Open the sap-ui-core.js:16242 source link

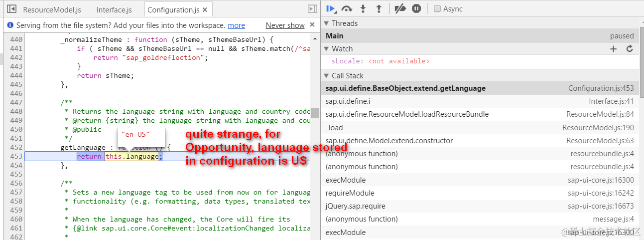[601, 193]
